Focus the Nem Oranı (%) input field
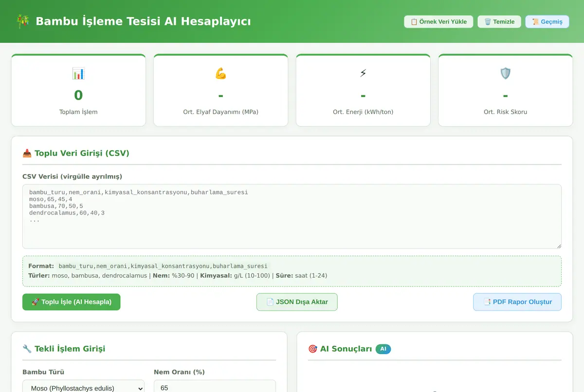Viewport: 584px width, 392px height. (x=215, y=388)
